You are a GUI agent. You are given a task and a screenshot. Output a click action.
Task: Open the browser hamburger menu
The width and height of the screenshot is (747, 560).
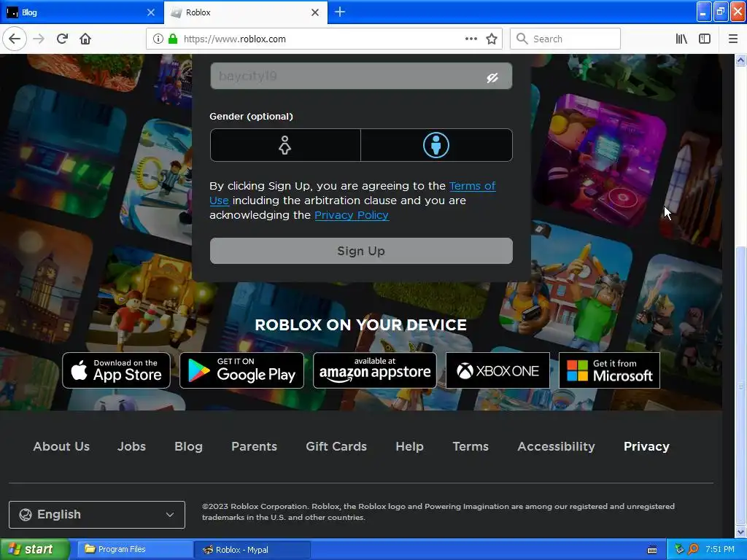click(733, 39)
